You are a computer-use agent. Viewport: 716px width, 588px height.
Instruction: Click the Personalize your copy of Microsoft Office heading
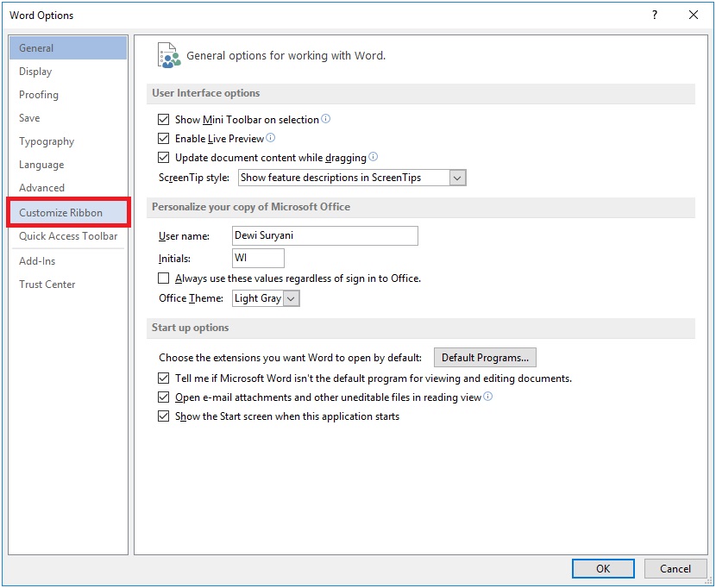251,207
